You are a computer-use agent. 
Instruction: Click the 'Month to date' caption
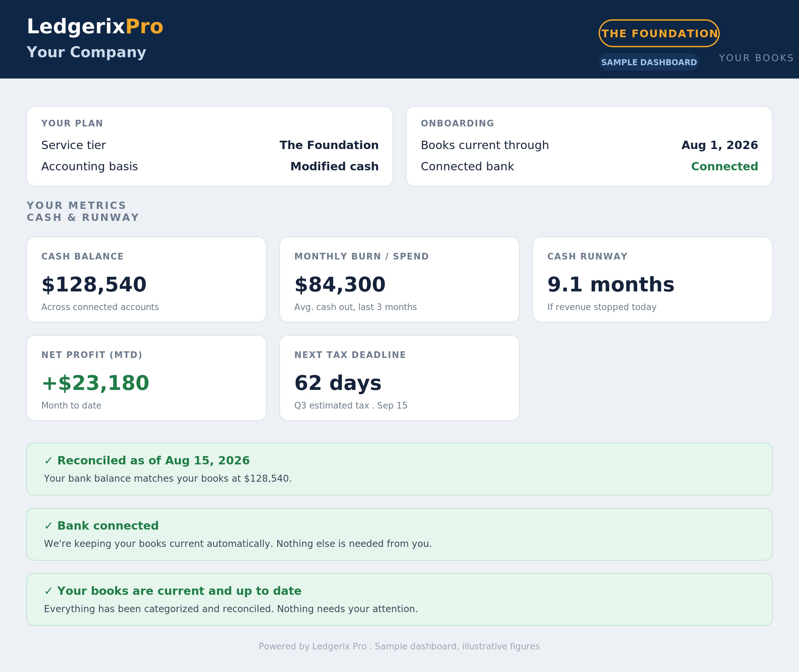71,405
